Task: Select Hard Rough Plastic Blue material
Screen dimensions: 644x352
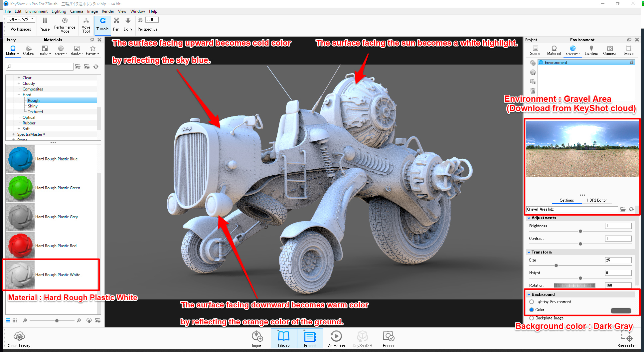Action: click(52, 159)
